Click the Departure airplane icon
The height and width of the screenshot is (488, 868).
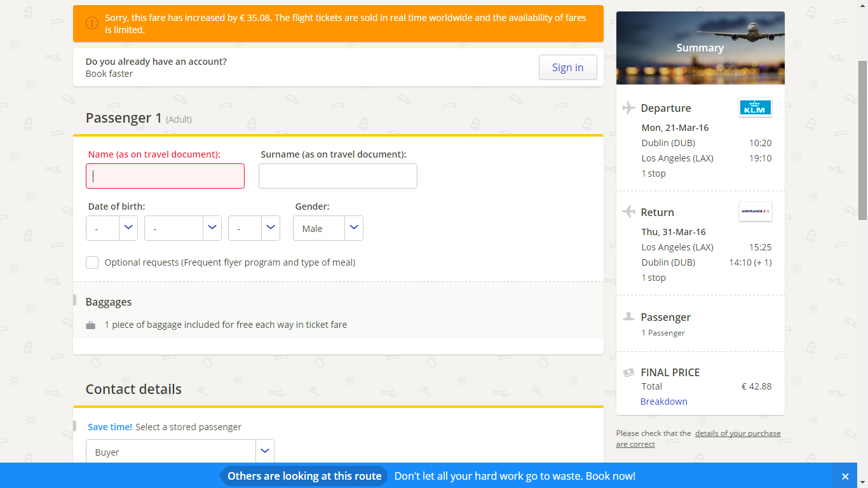628,107
